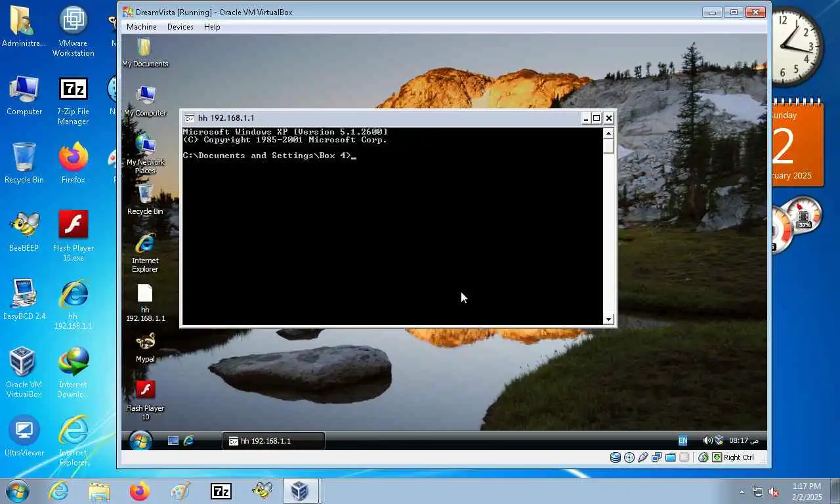Show hidden icons in host system tray
Viewport: 840px width, 504px height.
tap(742, 492)
